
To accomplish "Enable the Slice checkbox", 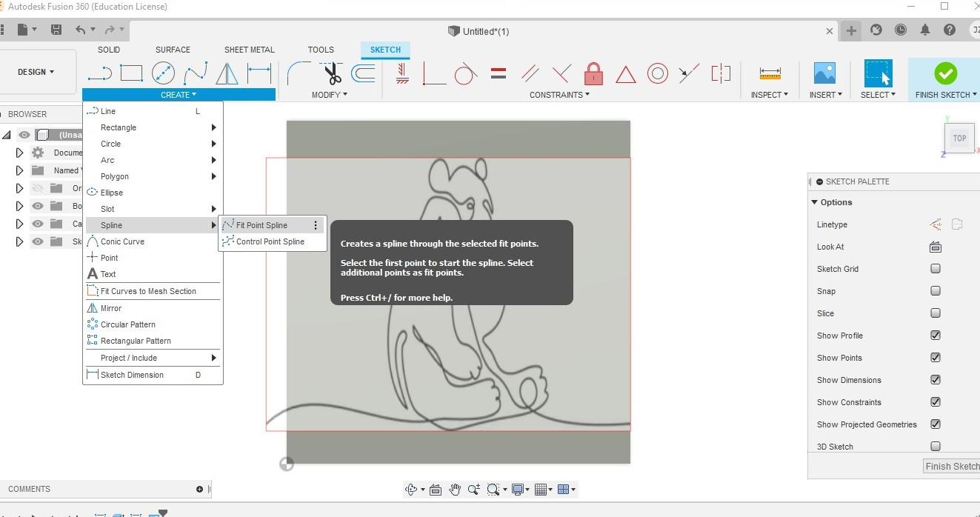I will 936,313.
